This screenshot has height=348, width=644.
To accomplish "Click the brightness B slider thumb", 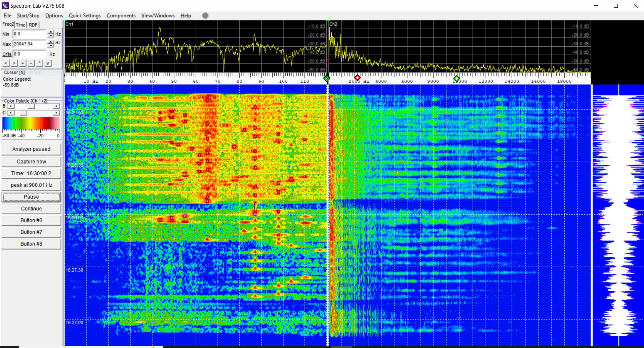I will tap(31, 106).
